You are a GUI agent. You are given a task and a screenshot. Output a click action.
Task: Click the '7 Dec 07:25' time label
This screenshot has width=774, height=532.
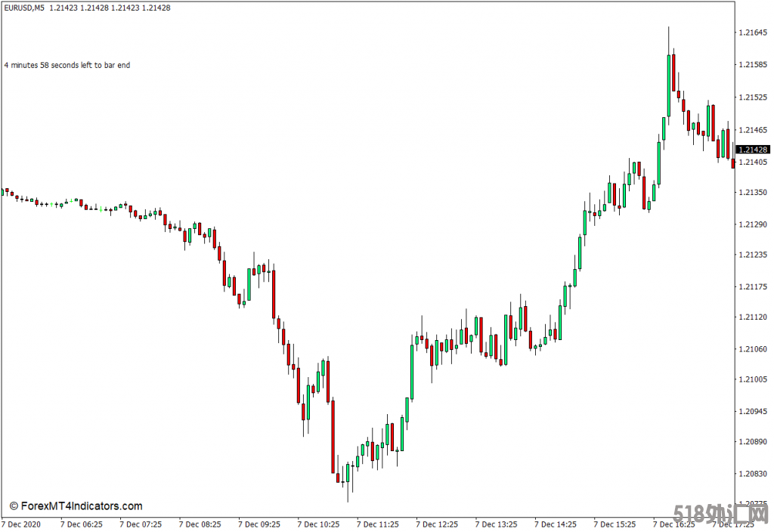pos(141,524)
